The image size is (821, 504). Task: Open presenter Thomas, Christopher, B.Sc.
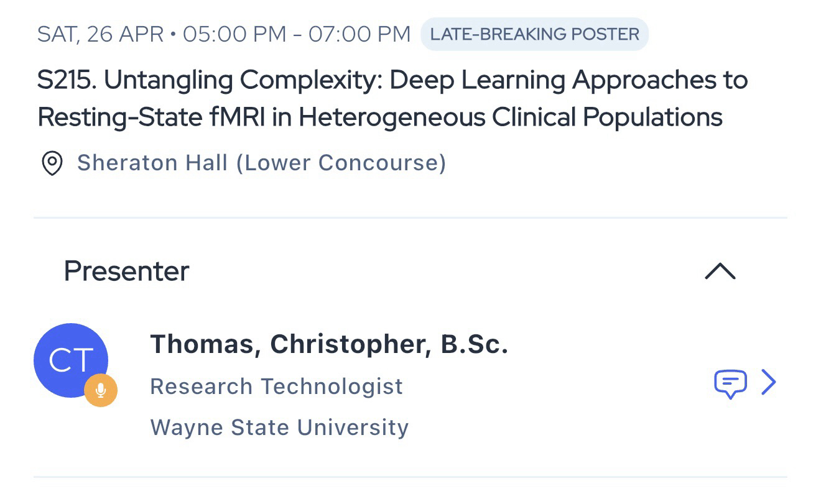click(329, 345)
